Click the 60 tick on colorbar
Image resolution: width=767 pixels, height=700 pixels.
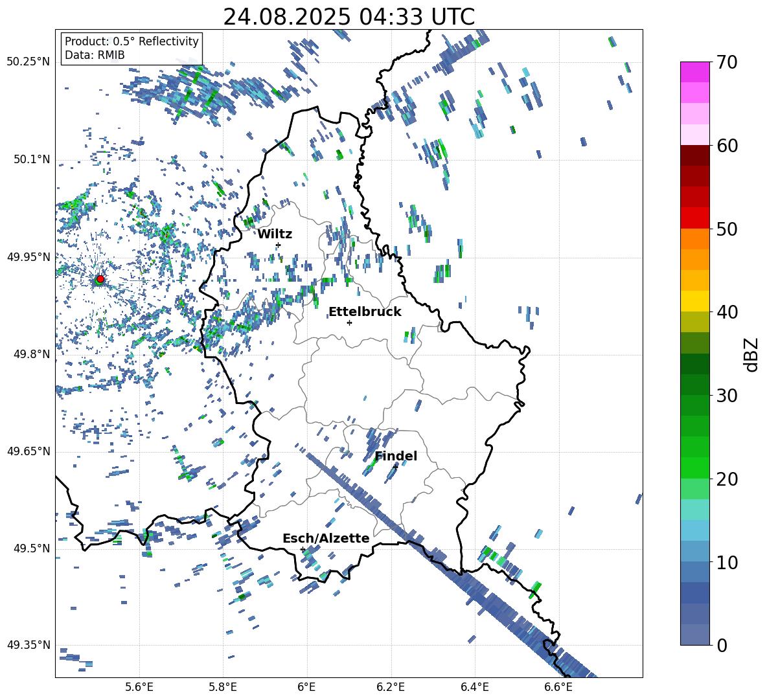click(x=727, y=146)
